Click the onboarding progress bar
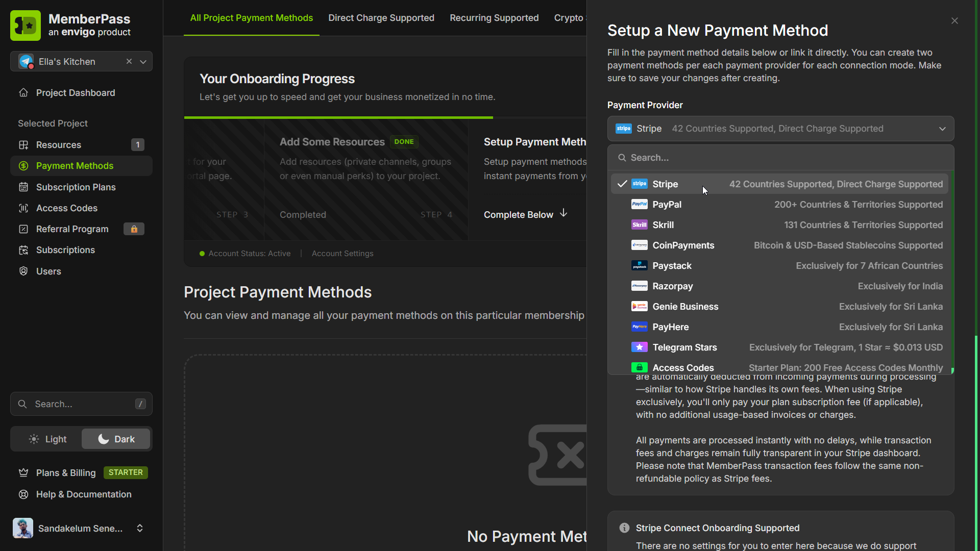 (x=338, y=117)
